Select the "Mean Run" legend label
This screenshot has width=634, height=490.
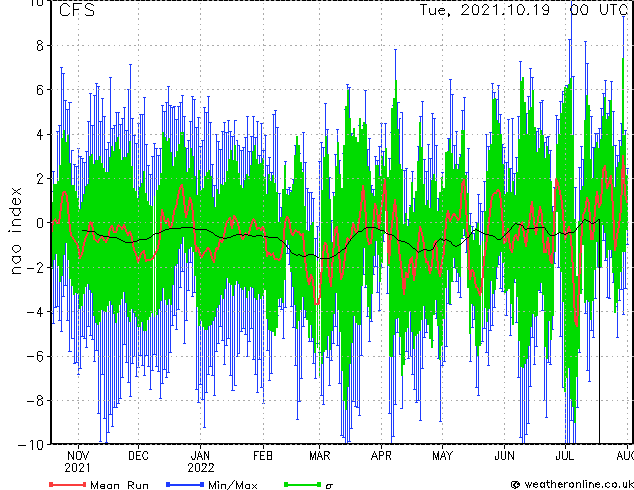pyautogui.click(x=118, y=484)
